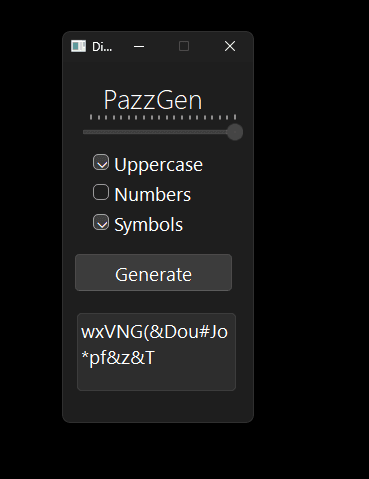This screenshot has width=369, height=479.
Task: Enable the Numbers checkbox
Action: [101, 192]
